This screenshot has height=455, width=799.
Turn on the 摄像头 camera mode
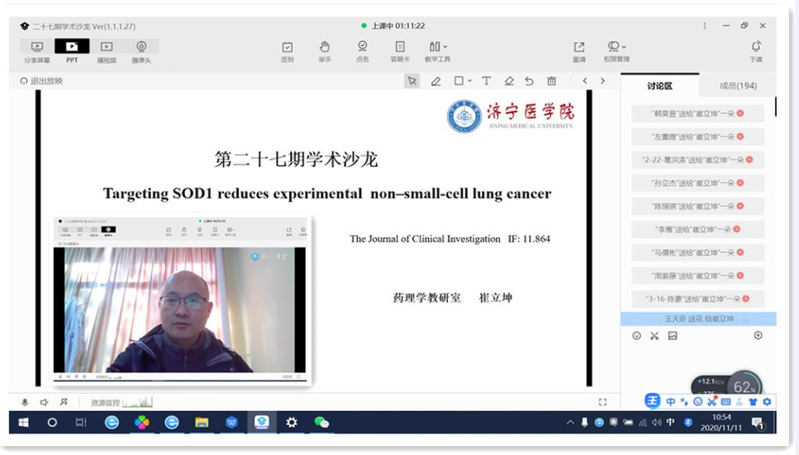coord(141,47)
